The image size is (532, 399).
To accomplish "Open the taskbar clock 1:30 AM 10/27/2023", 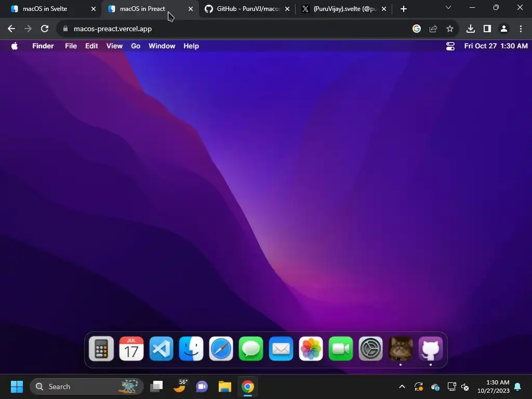I will click(x=494, y=387).
